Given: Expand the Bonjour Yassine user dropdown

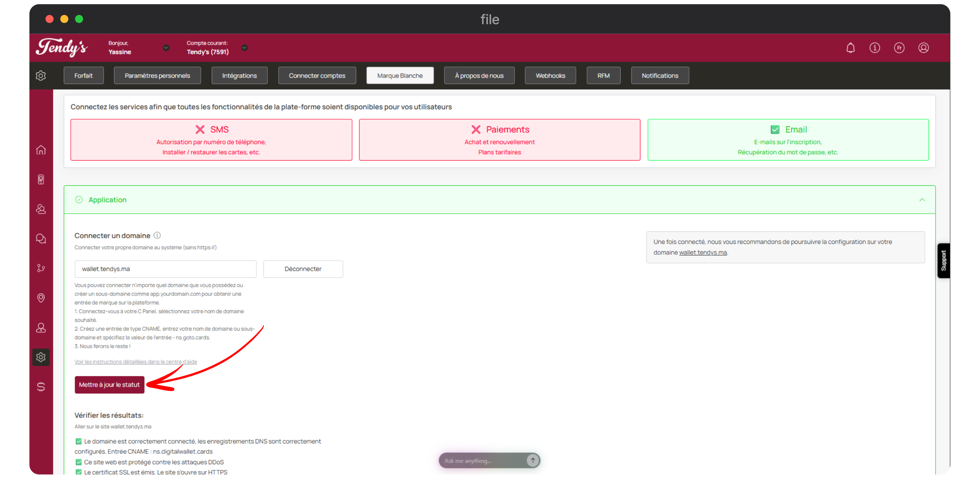Looking at the screenshot, I should 166,48.
